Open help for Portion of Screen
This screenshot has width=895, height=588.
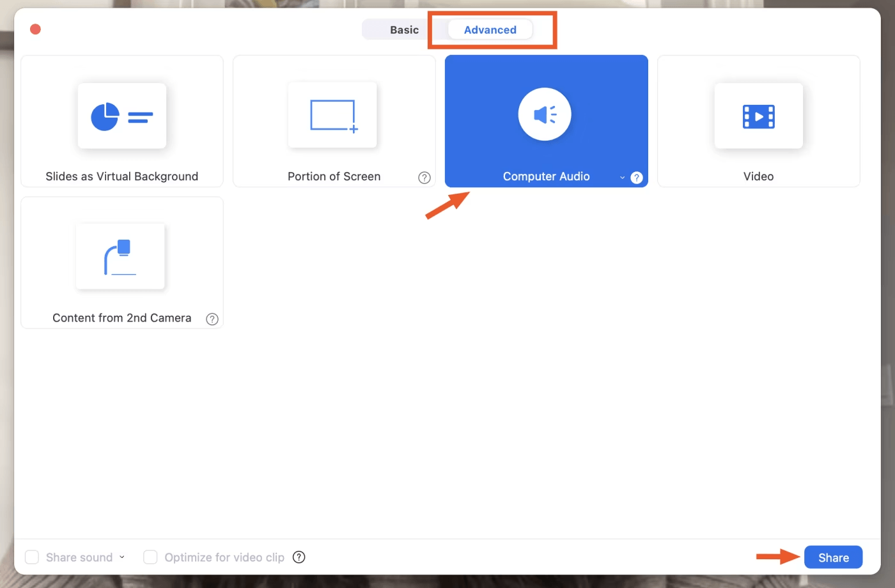click(x=424, y=177)
